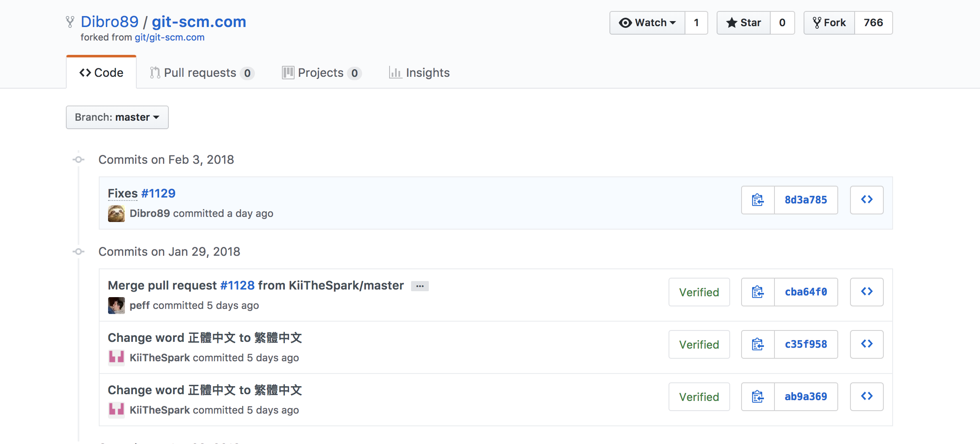Fork the repository
980x444 pixels.
click(x=829, y=23)
